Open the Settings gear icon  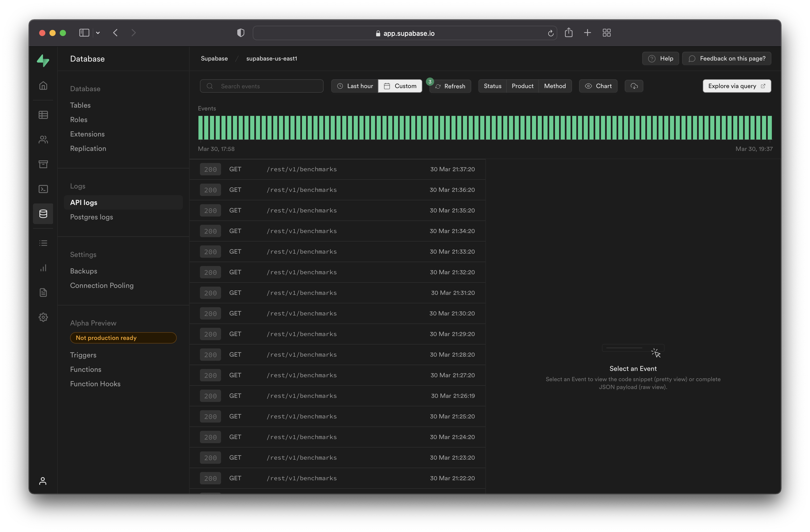coord(43,317)
